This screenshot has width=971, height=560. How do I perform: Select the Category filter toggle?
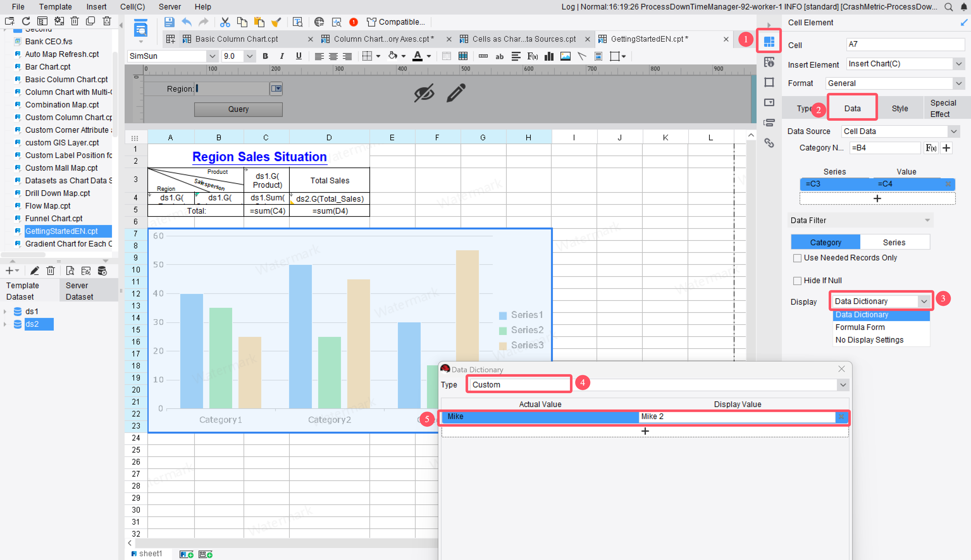[825, 242]
